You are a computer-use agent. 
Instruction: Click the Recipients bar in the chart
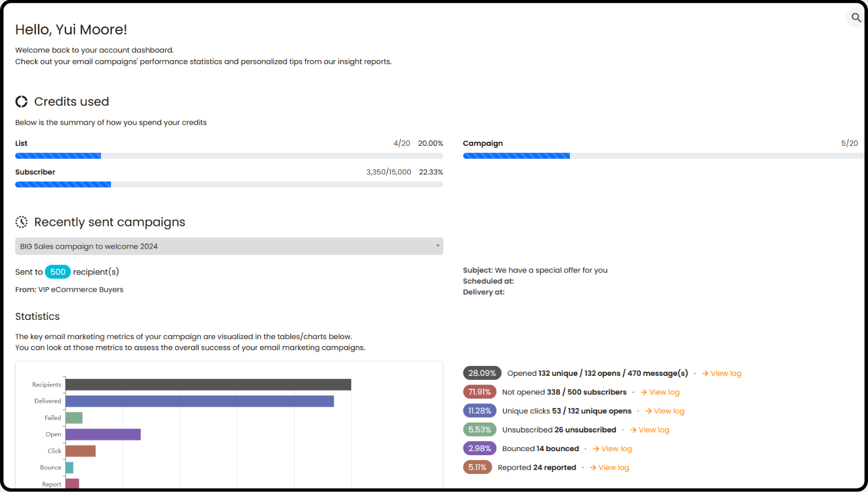pos(208,385)
